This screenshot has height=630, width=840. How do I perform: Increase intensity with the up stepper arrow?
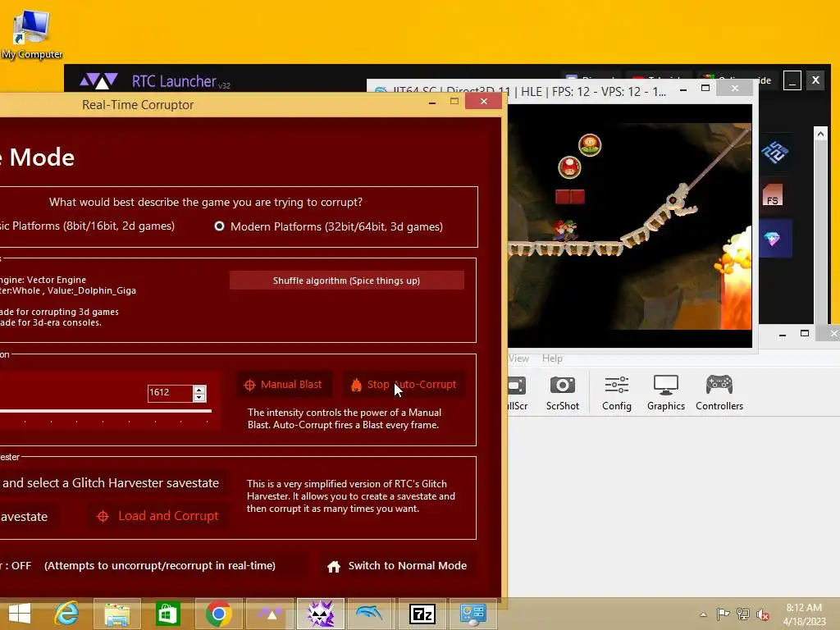(199, 390)
